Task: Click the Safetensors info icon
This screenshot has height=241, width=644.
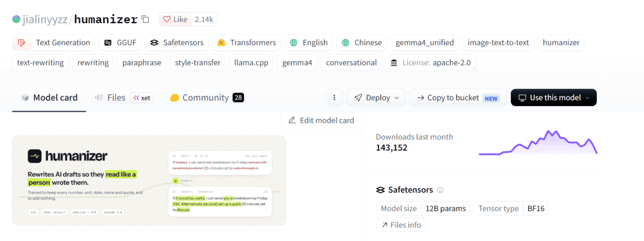Action: point(440,190)
